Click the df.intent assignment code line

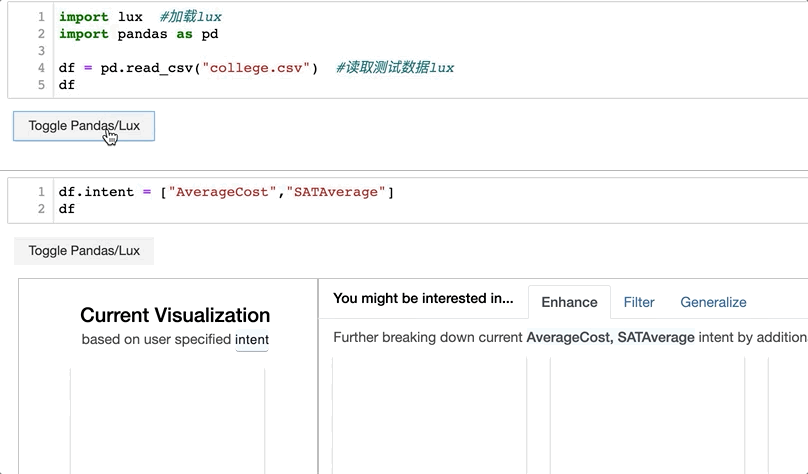click(x=226, y=192)
